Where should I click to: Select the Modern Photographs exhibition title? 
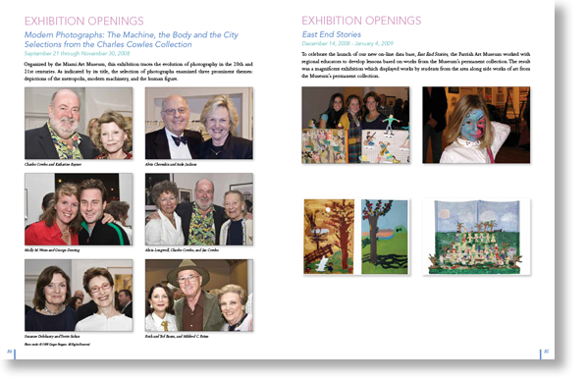[132, 39]
